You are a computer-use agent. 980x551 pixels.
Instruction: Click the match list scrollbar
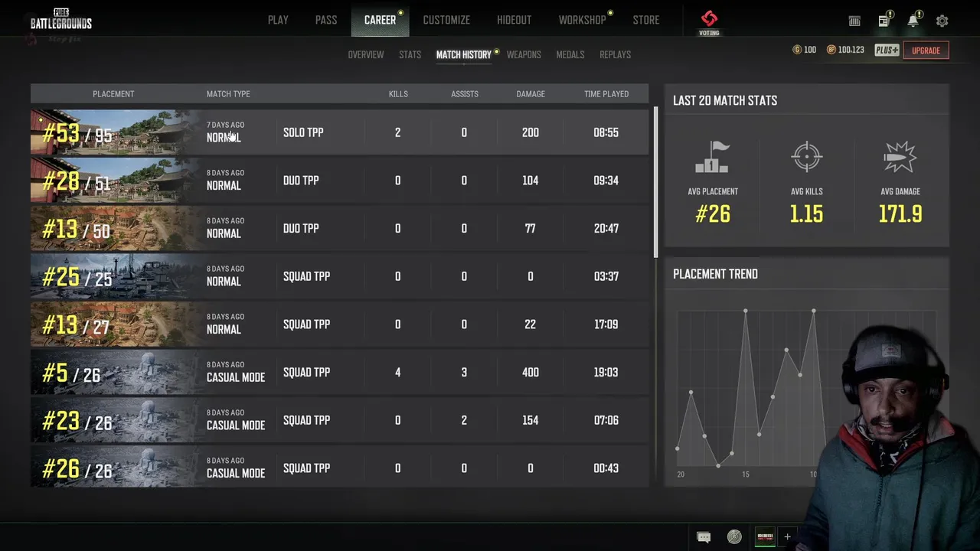[655, 183]
